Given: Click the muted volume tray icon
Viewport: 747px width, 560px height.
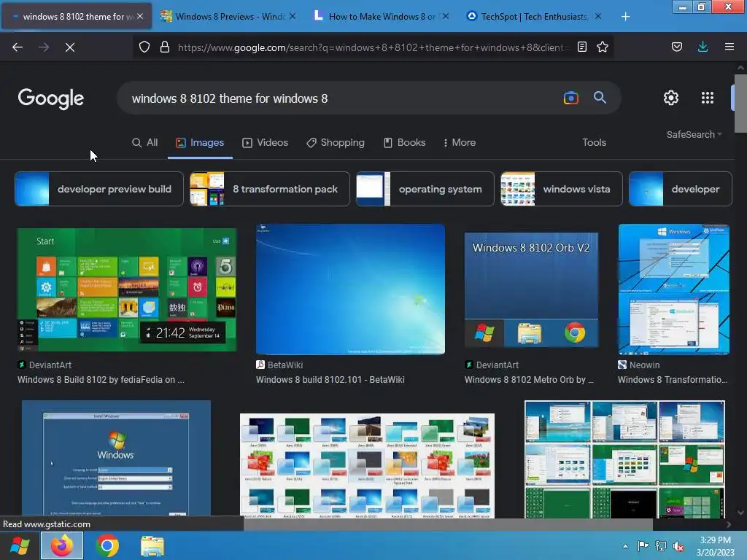Looking at the screenshot, I should coord(678,546).
